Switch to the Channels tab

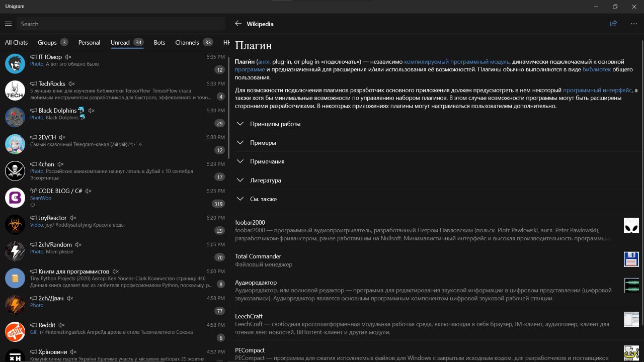[194, 43]
